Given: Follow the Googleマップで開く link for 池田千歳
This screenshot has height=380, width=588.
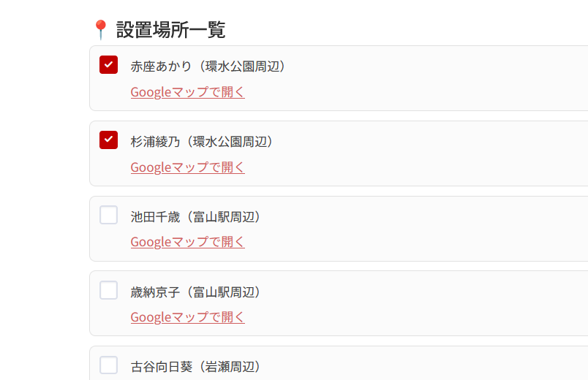Looking at the screenshot, I should (x=187, y=242).
